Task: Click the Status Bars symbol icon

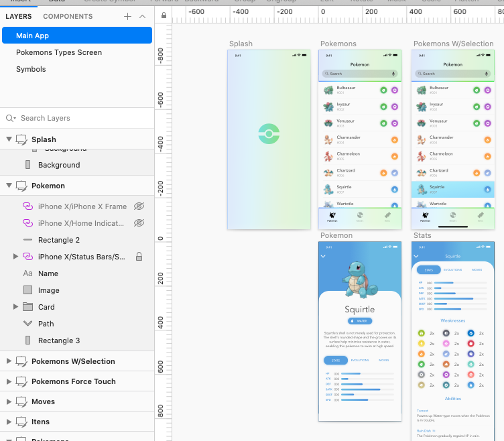Action: click(x=27, y=257)
